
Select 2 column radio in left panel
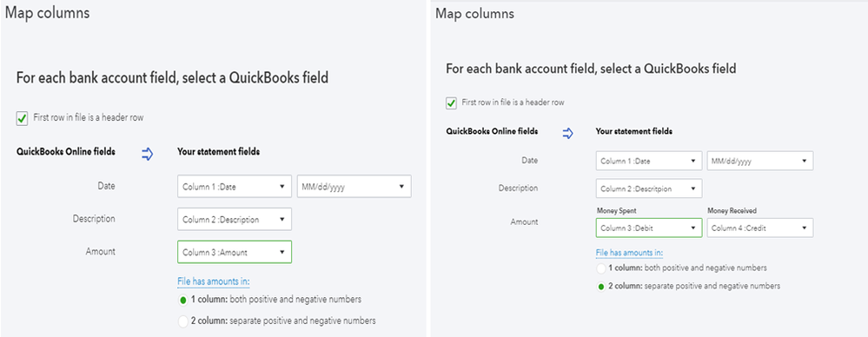tap(182, 321)
